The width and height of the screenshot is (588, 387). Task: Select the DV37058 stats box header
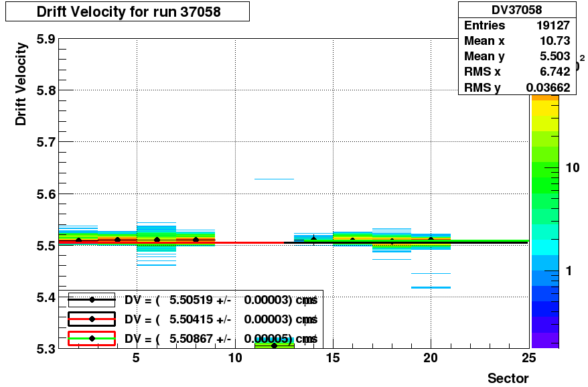(x=517, y=10)
